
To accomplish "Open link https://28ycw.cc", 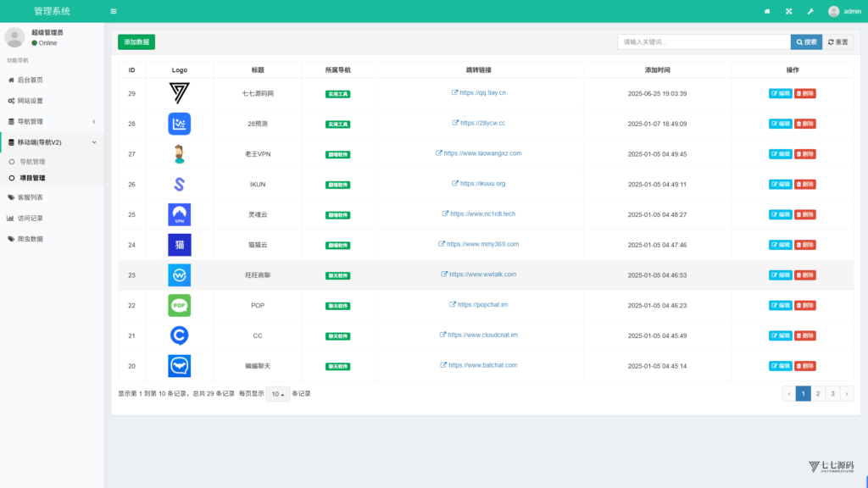I will pyautogui.click(x=478, y=123).
